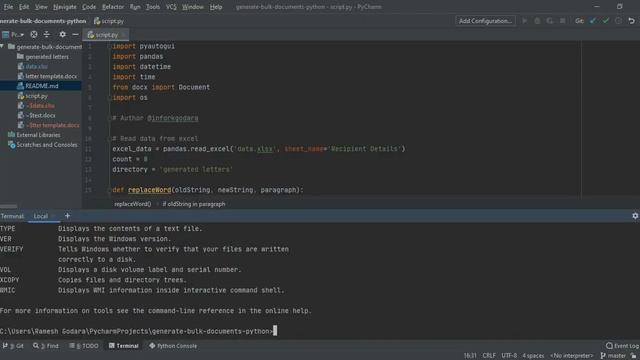The height and width of the screenshot is (360, 640).
Task: Click the lock icon in status bar
Action: tap(634, 356)
